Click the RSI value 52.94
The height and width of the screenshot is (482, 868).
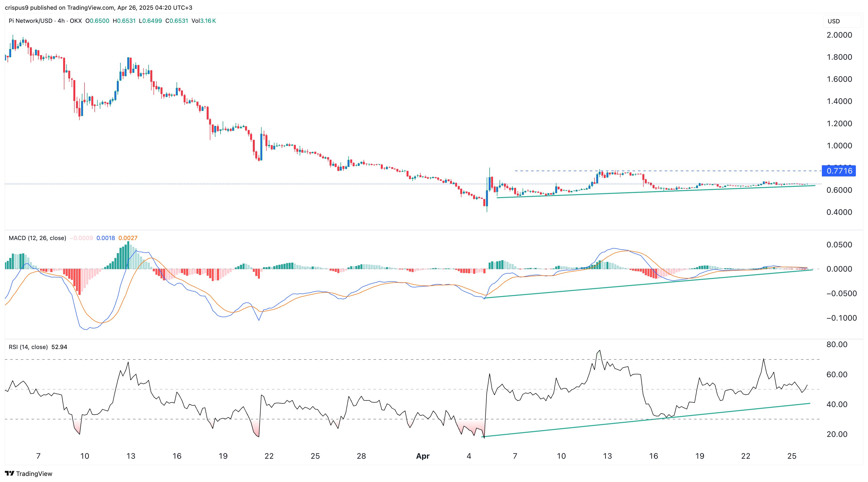point(59,347)
